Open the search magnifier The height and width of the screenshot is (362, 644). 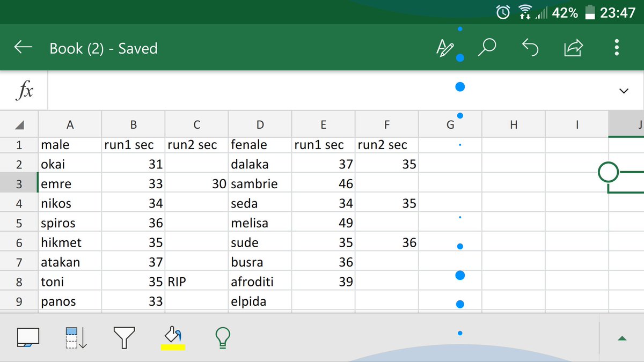pyautogui.click(x=487, y=48)
